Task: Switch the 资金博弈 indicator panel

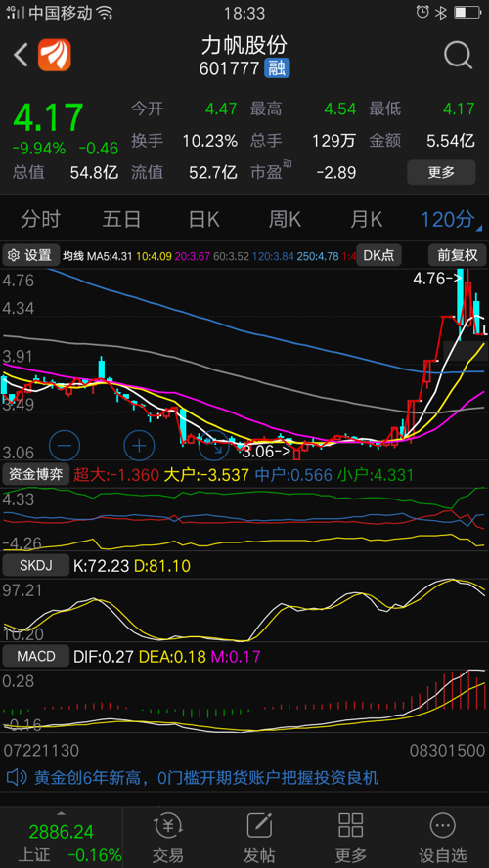Action: [x=36, y=474]
